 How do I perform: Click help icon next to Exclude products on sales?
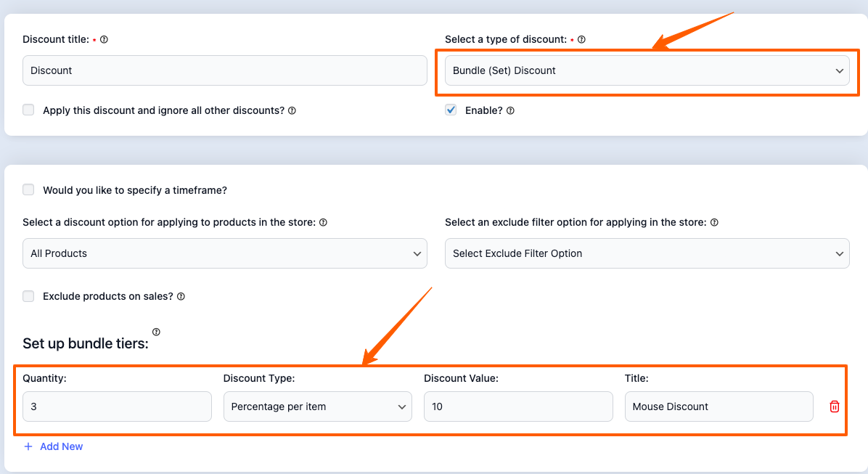(x=181, y=297)
